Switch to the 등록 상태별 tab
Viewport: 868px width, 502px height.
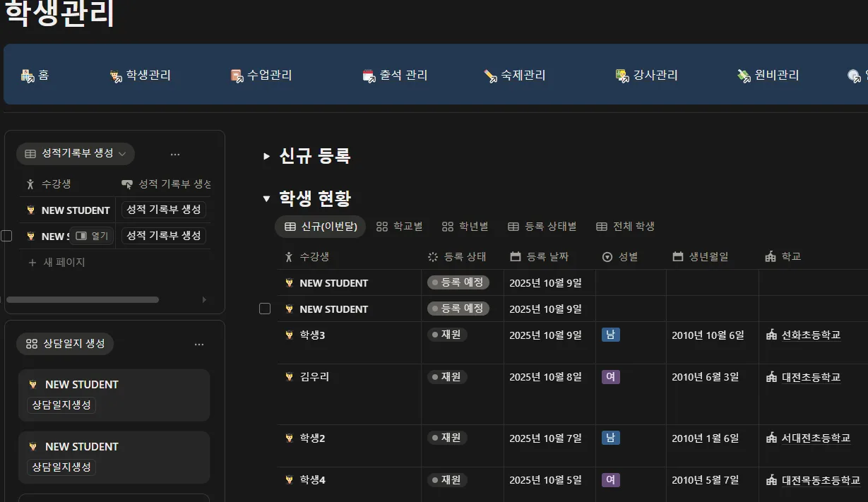(542, 227)
